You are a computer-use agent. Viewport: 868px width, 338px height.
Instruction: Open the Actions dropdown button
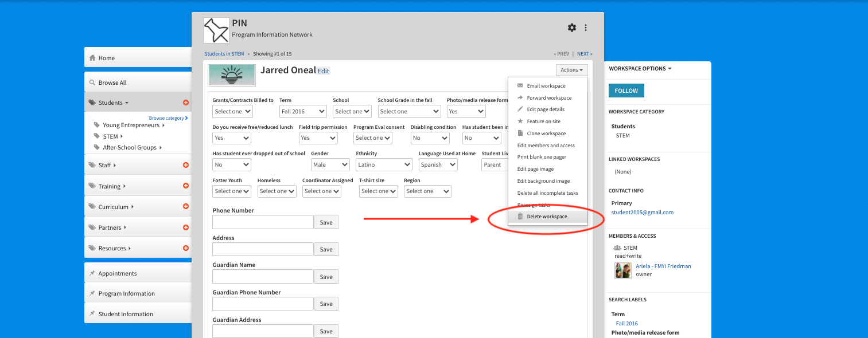point(571,70)
